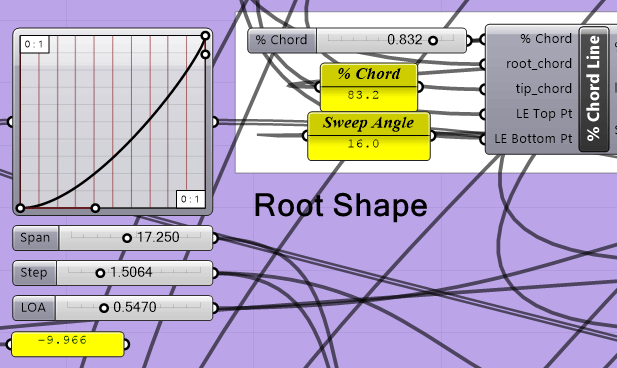This screenshot has width=617, height=368.
Task: Select the LOA slider name label
Action: (34, 307)
